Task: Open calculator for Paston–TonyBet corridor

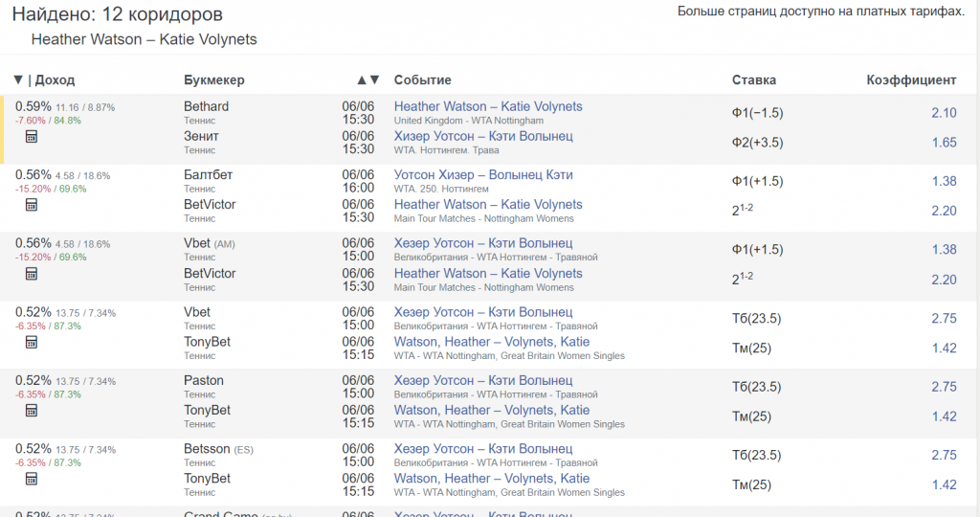Action: [x=32, y=411]
